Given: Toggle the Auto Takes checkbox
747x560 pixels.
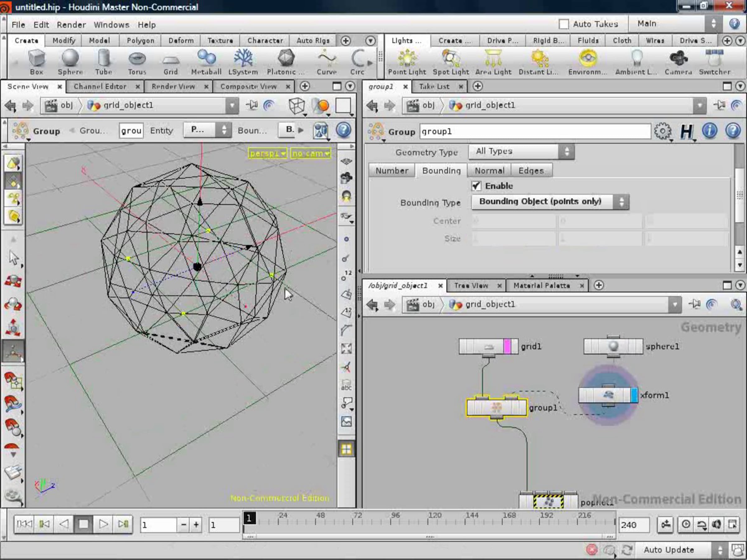Looking at the screenshot, I should click(x=564, y=24).
